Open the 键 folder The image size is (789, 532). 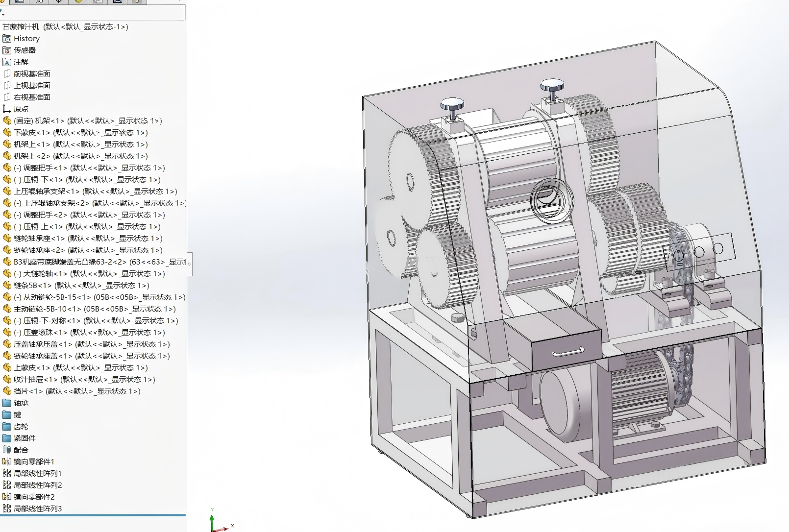(18, 414)
